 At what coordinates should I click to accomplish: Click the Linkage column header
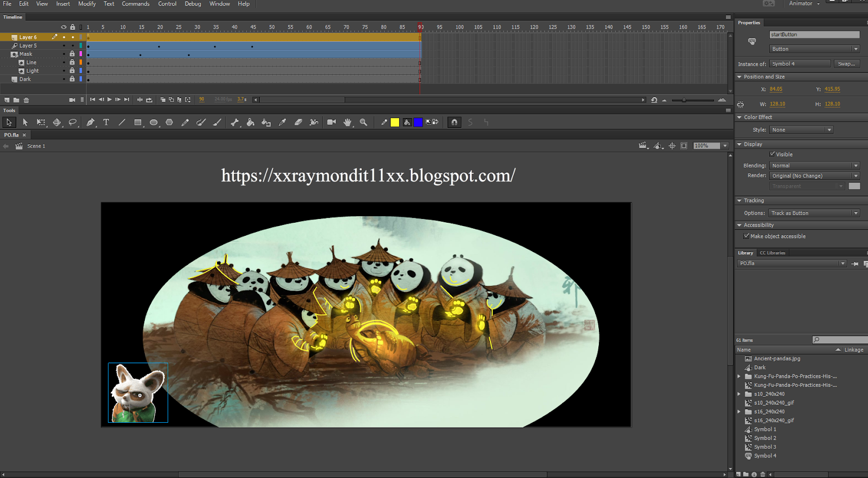pos(853,350)
